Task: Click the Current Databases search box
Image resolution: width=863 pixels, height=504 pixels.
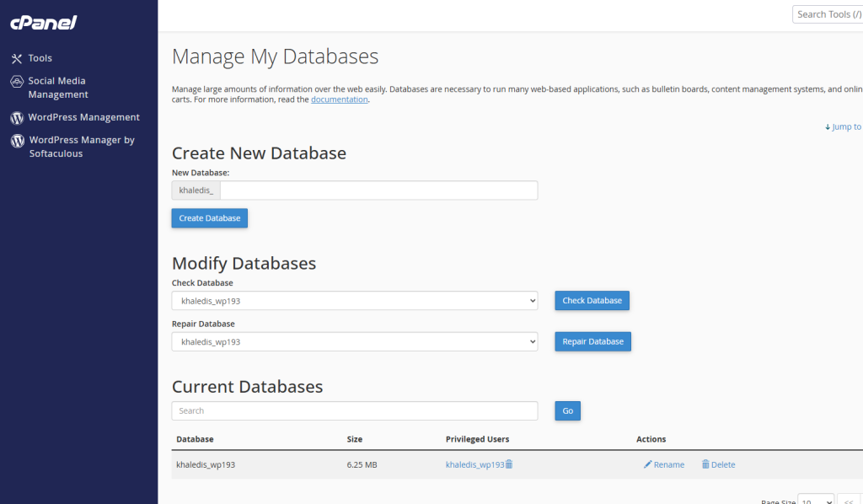Action: tap(354, 410)
